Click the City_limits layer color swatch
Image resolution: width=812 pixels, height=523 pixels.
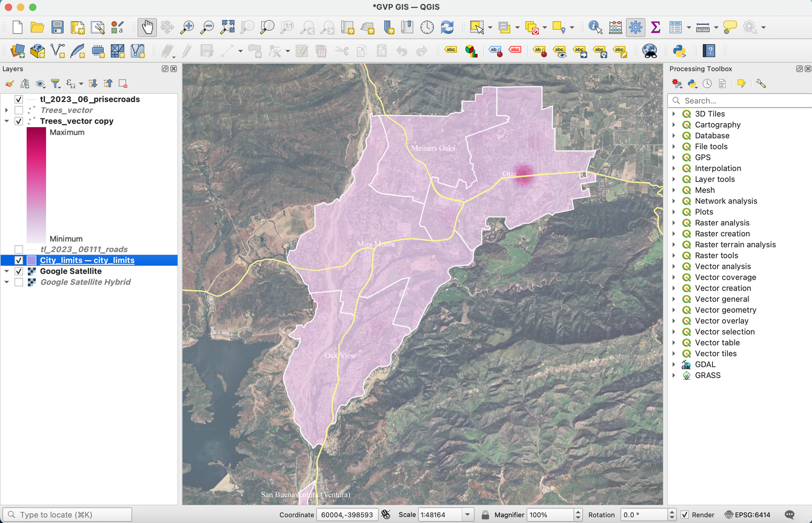click(32, 260)
